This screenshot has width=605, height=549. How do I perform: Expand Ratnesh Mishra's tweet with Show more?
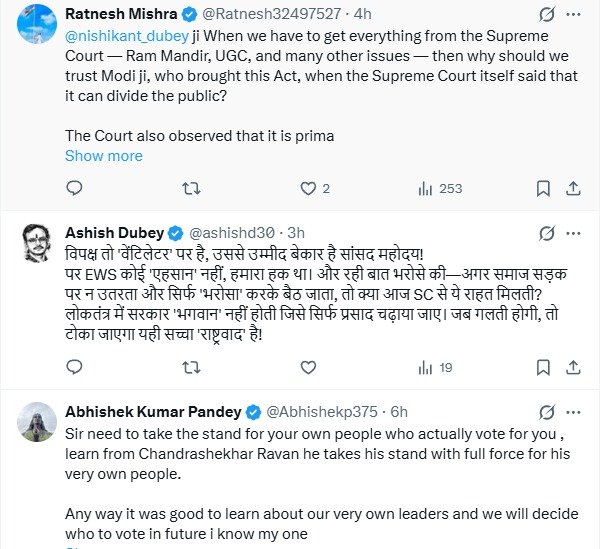(104, 155)
